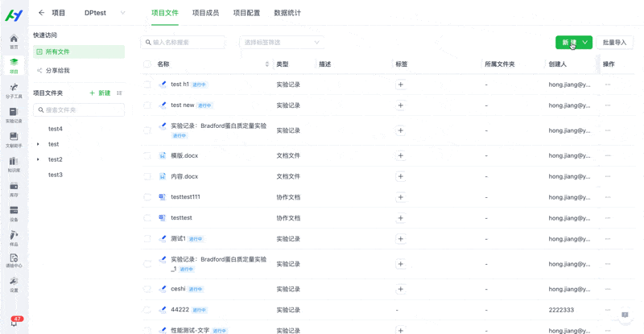Open 设置 settings in sidebar
Viewport: 644px width, 334px height.
14,285
